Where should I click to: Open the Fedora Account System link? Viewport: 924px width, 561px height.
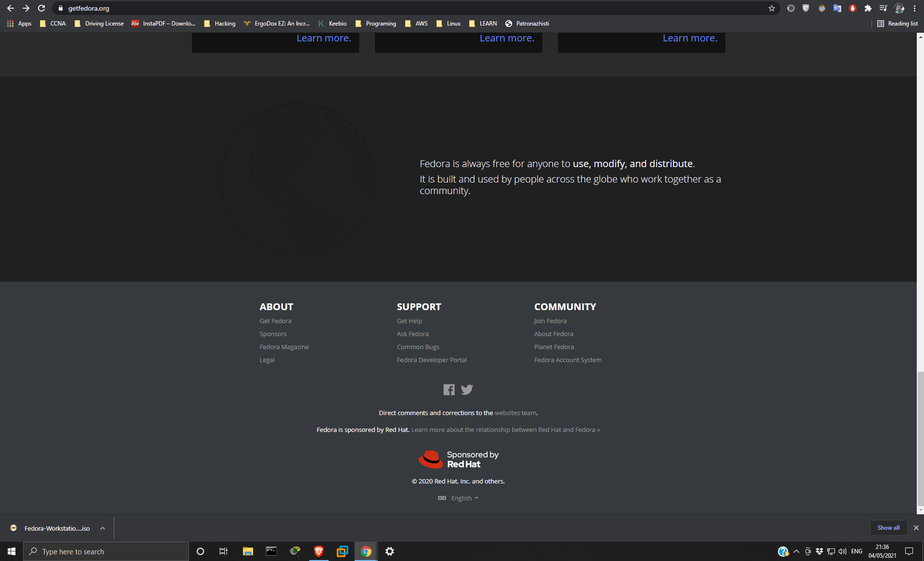568,360
